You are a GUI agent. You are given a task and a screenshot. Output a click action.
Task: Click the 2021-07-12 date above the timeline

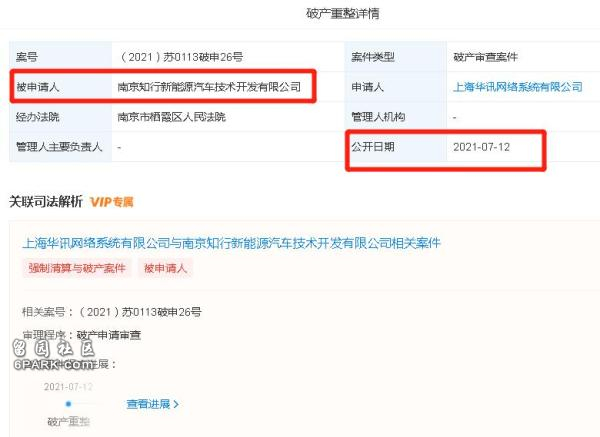pos(68,387)
